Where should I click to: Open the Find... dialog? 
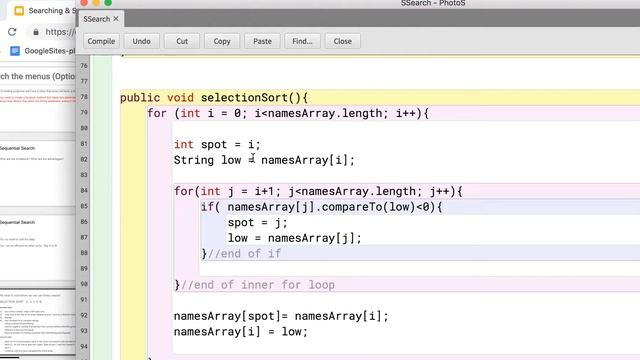click(x=302, y=41)
